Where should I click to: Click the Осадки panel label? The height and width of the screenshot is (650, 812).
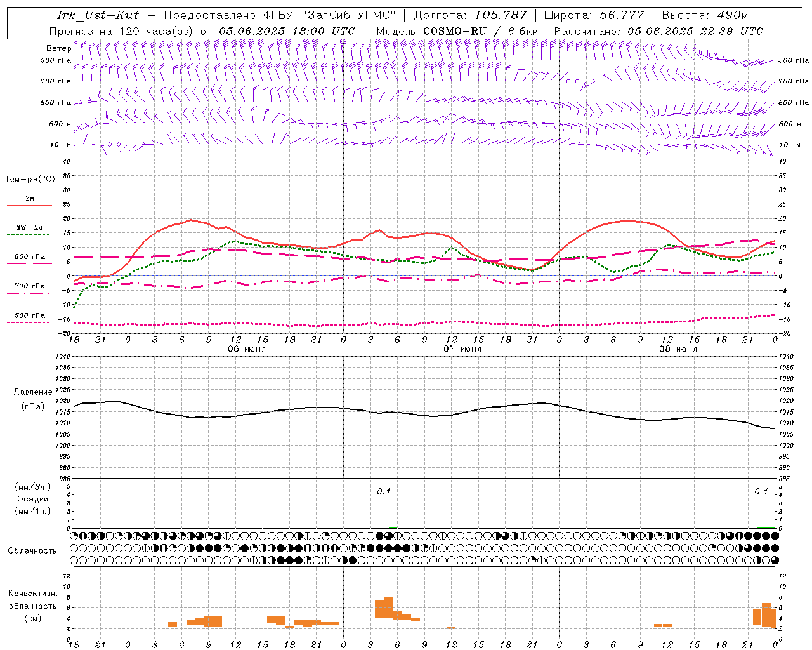(33, 499)
